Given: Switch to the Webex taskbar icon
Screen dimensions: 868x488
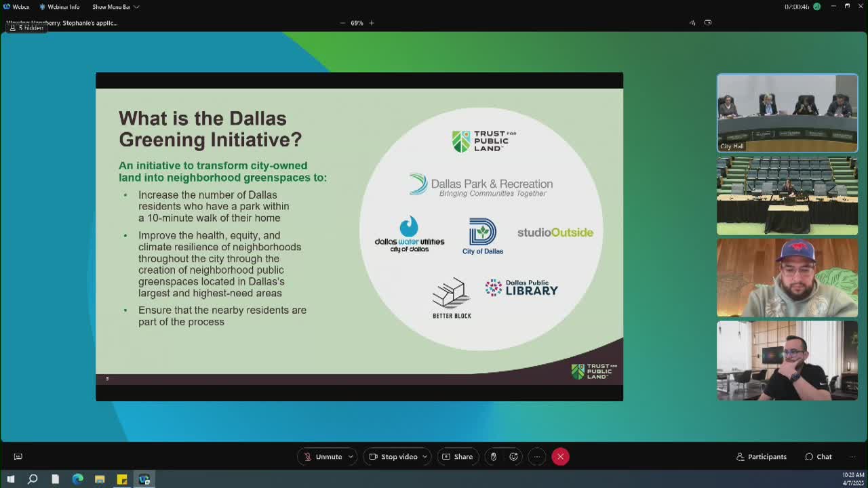Looking at the screenshot, I should [x=144, y=479].
